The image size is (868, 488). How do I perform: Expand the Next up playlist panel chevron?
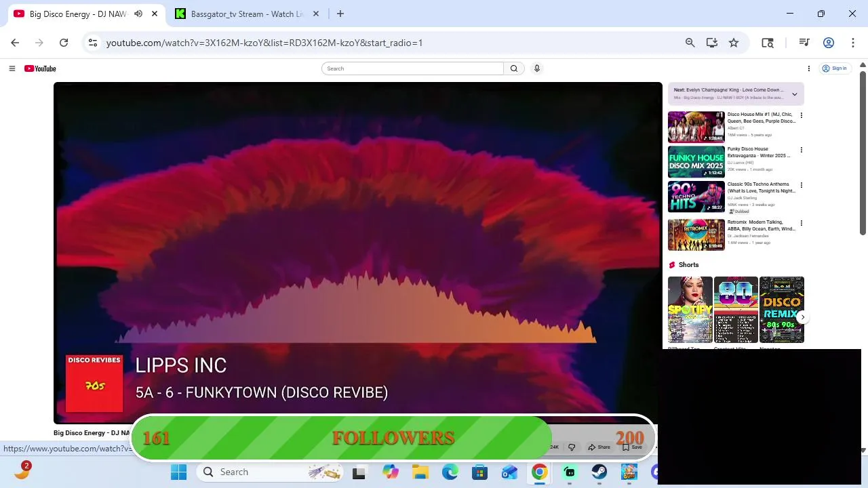click(x=795, y=94)
